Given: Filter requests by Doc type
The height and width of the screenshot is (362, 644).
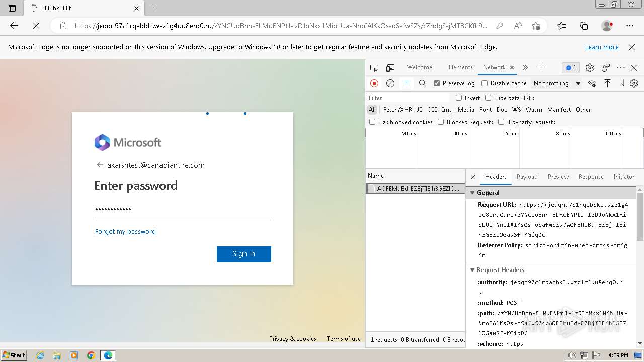Looking at the screenshot, I should click(x=502, y=110).
